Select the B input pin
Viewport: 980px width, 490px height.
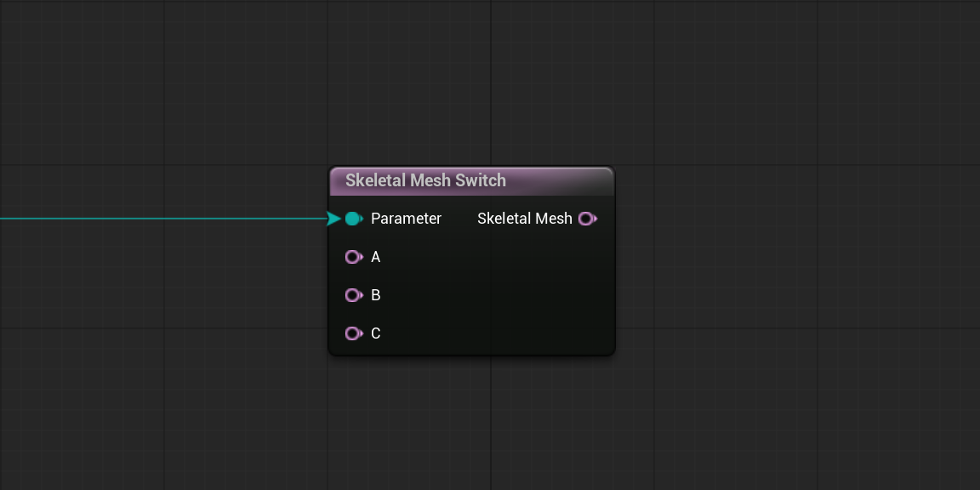(x=354, y=295)
